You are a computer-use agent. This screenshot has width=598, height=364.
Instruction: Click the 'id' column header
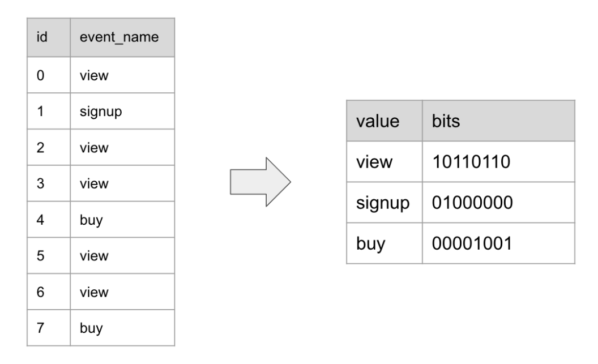click(41, 38)
